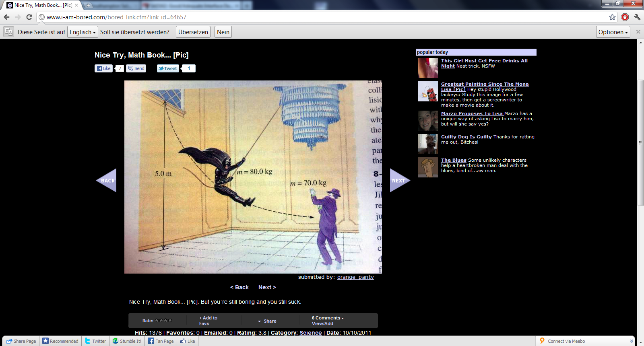Click the 'popular today' header
This screenshot has width=644, height=346.
tap(476, 52)
